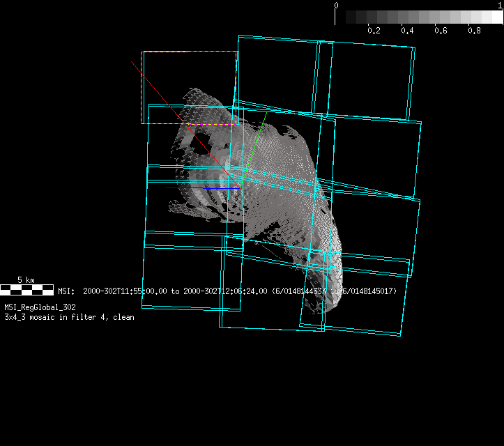Click the '3x4_3 mosaic in filter 4' caption

69,317
